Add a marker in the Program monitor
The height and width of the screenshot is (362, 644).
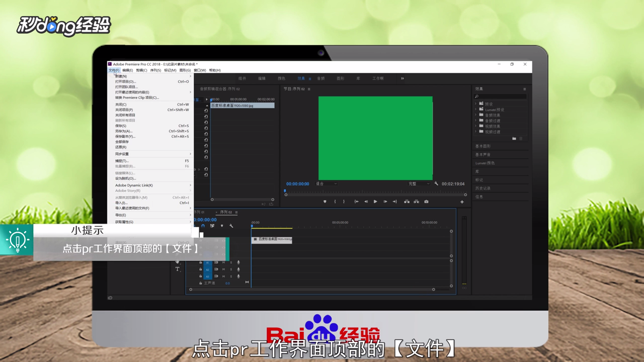(325, 202)
